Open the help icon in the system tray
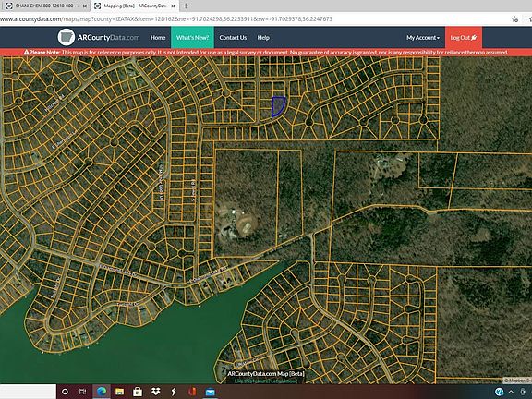The width and height of the screenshot is (532, 399). click(499, 393)
